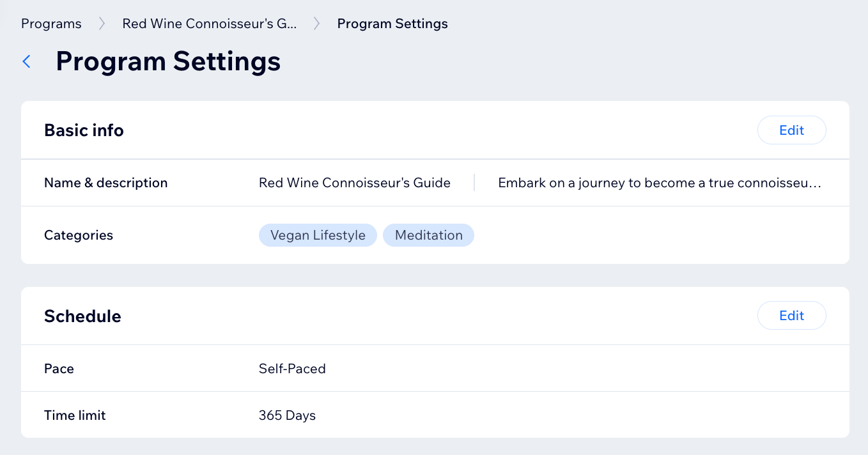The width and height of the screenshot is (868, 455).
Task: Click the Vegan Lifestyle category tag
Action: coord(318,235)
